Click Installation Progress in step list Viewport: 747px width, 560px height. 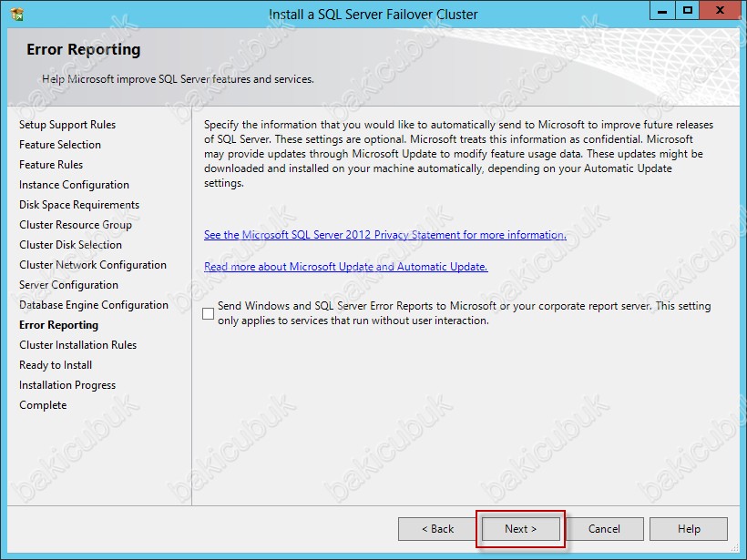point(67,385)
